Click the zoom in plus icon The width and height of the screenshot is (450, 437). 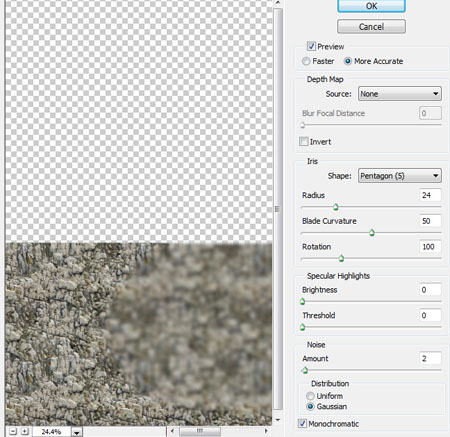(x=25, y=431)
